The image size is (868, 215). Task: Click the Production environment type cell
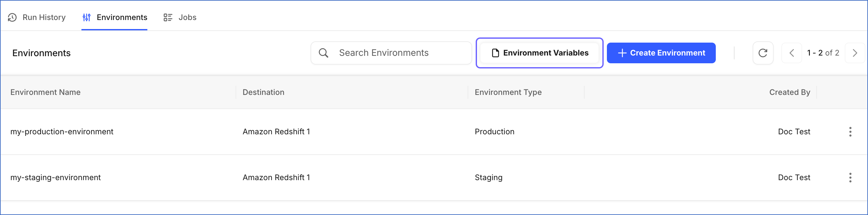tap(495, 132)
